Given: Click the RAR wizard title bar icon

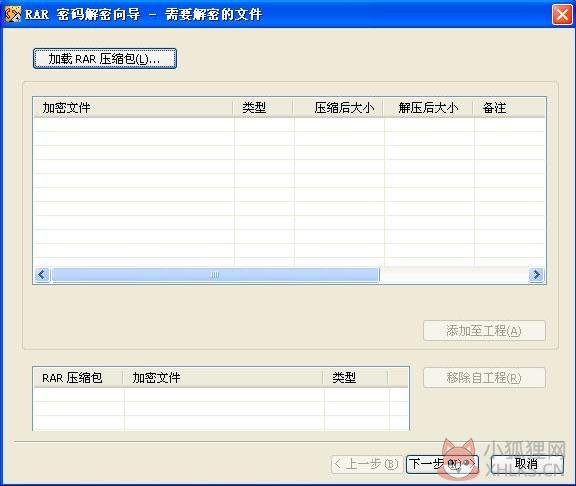Looking at the screenshot, I should [x=12, y=14].
